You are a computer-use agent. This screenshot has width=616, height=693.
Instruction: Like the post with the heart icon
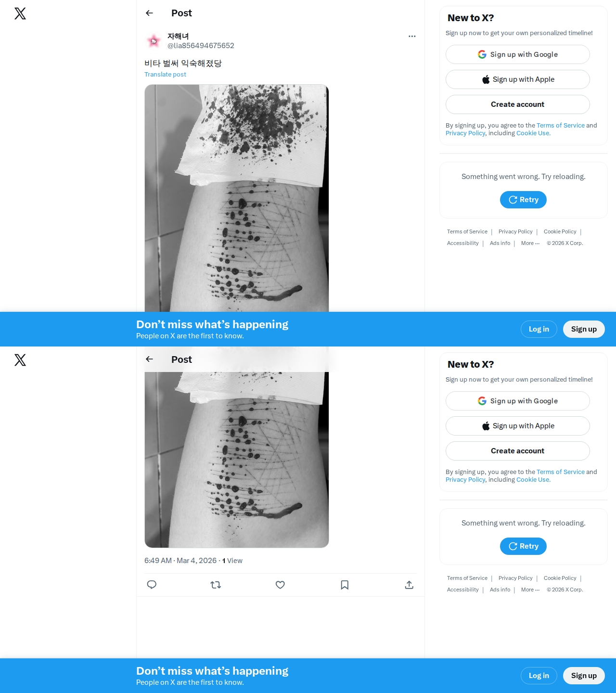[280, 585]
